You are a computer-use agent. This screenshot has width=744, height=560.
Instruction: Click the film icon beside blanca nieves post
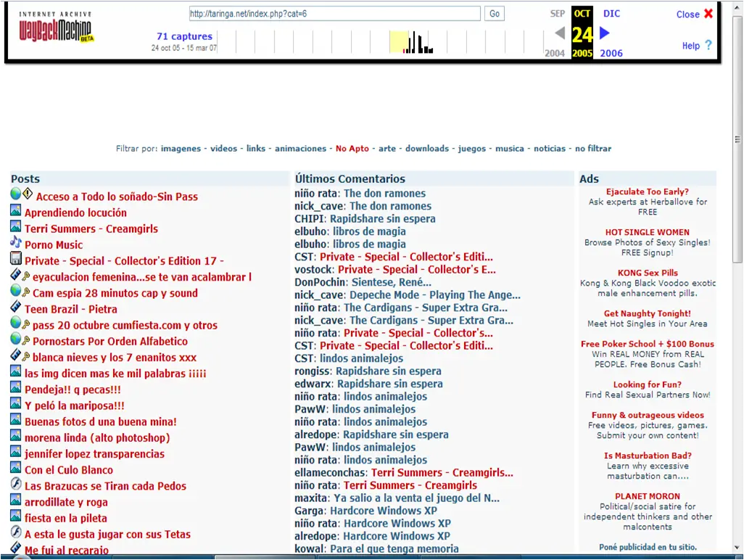[16, 355]
